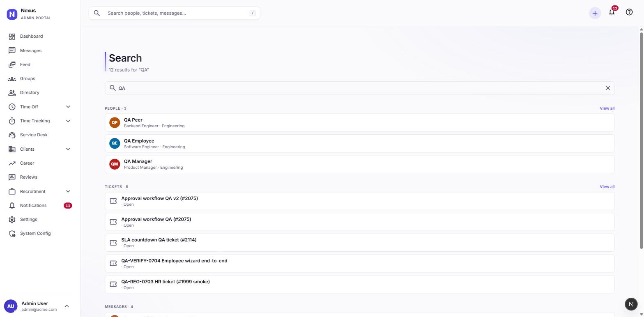Click the Time Tracking stopwatch icon
644x317 pixels.
tap(12, 121)
